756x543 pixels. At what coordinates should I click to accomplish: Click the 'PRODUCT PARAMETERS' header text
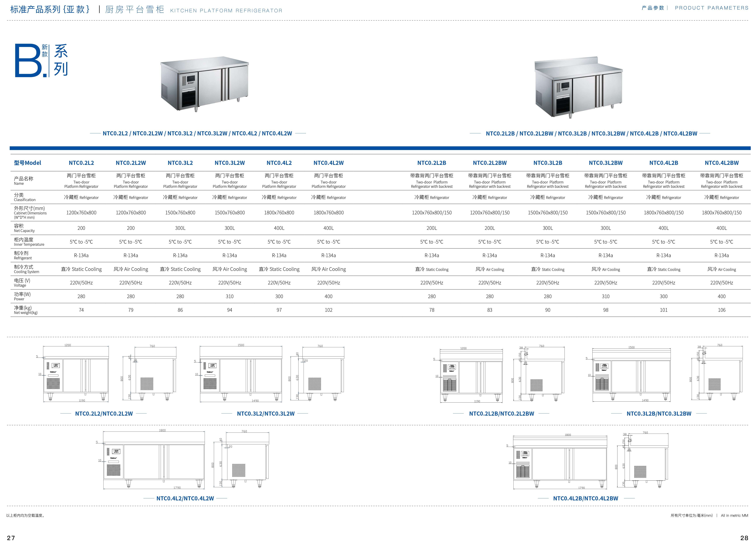click(x=712, y=8)
